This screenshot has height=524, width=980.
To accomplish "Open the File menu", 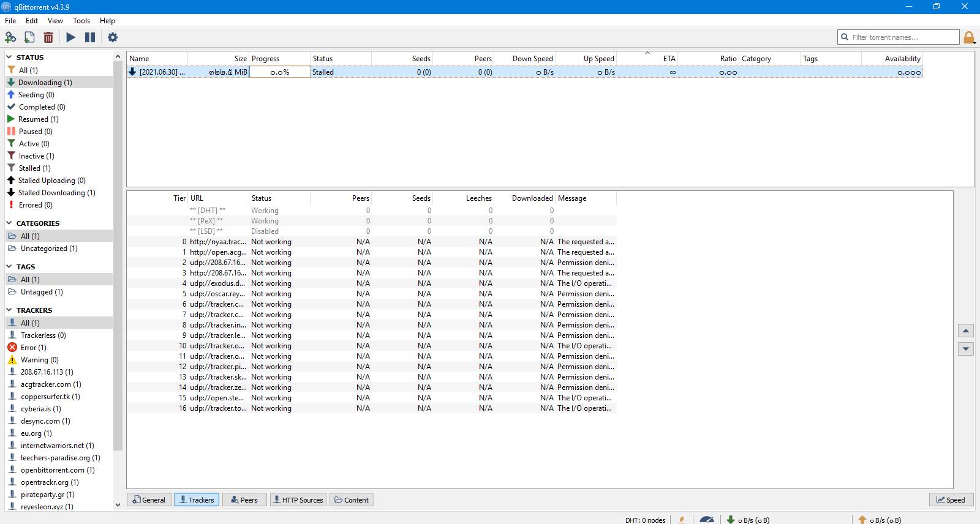I will point(10,21).
